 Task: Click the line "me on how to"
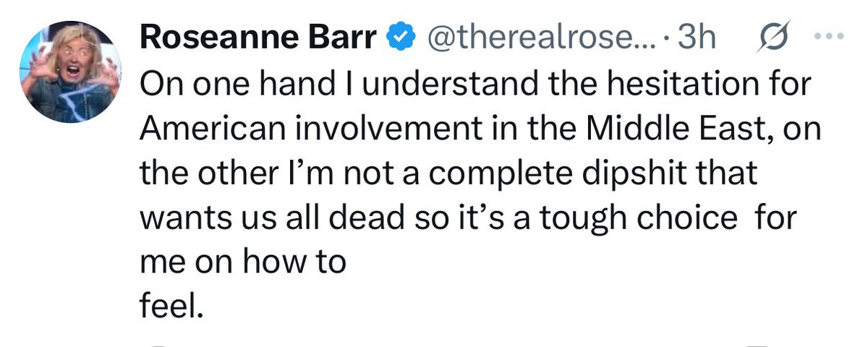click(x=242, y=263)
